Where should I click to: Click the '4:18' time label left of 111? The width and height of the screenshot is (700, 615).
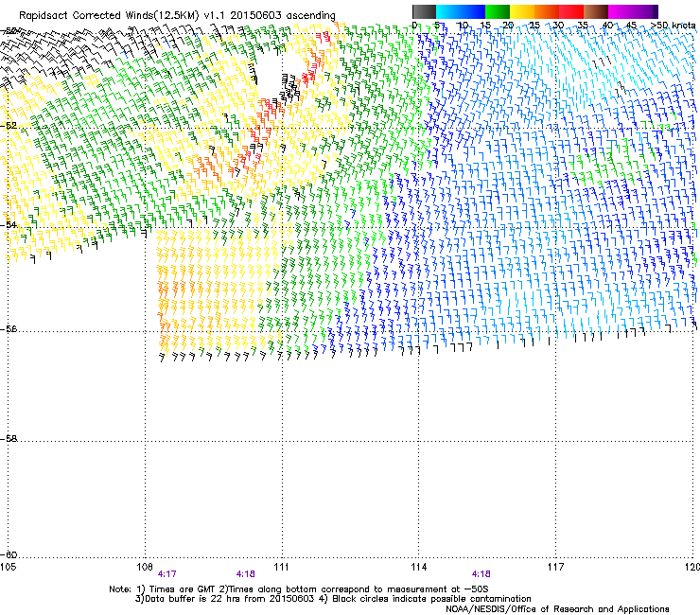coord(246,574)
